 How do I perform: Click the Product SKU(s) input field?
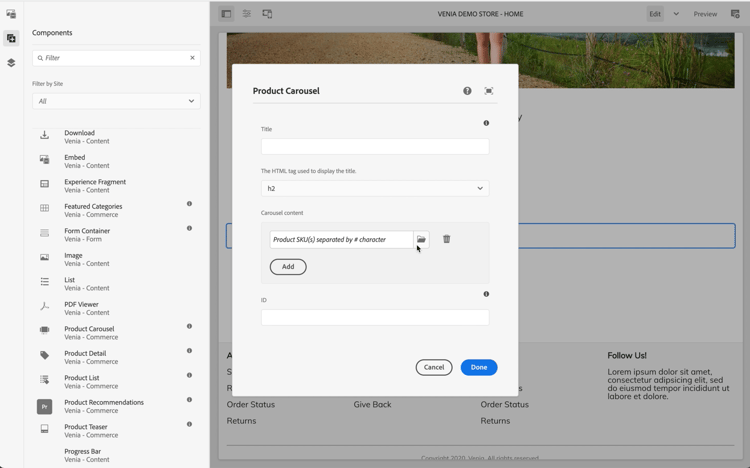(342, 239)
